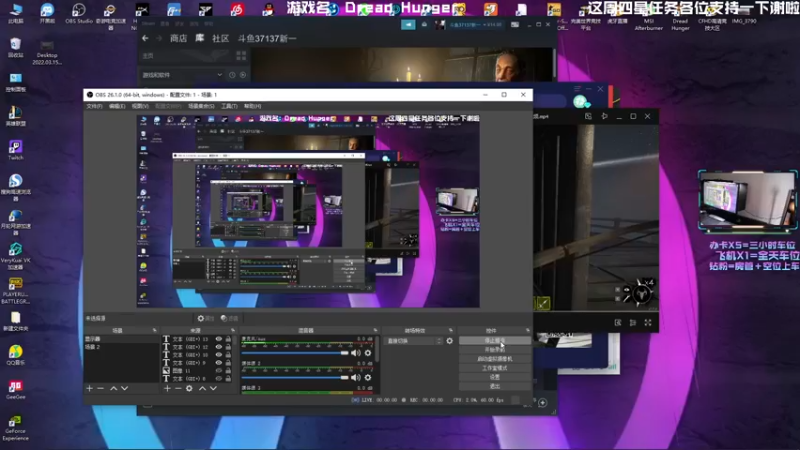The width and height of the screenshot is (800, 450).
Task: Click the first mixer channel volume slider
Action: pos(295,353)
